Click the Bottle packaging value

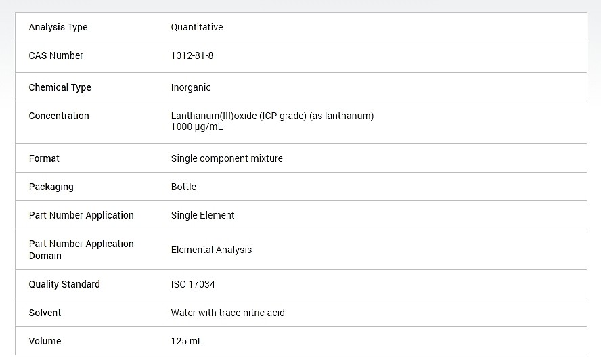[183, 187]
